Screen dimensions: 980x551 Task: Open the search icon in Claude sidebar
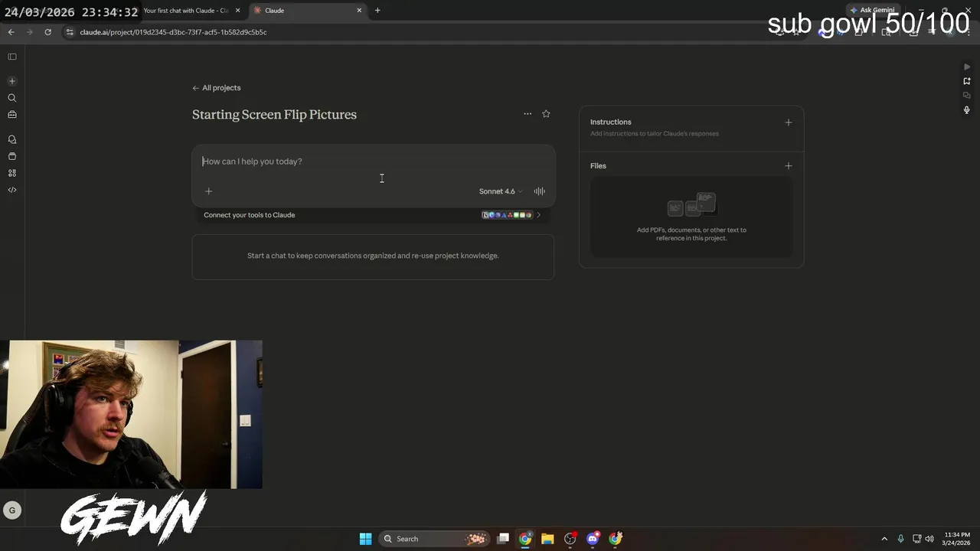point(12,98)
